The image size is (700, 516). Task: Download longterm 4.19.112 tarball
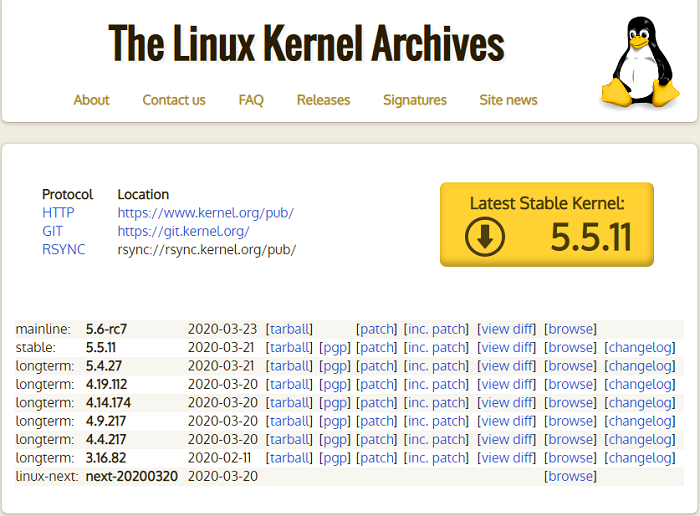[x=289, y=384]
